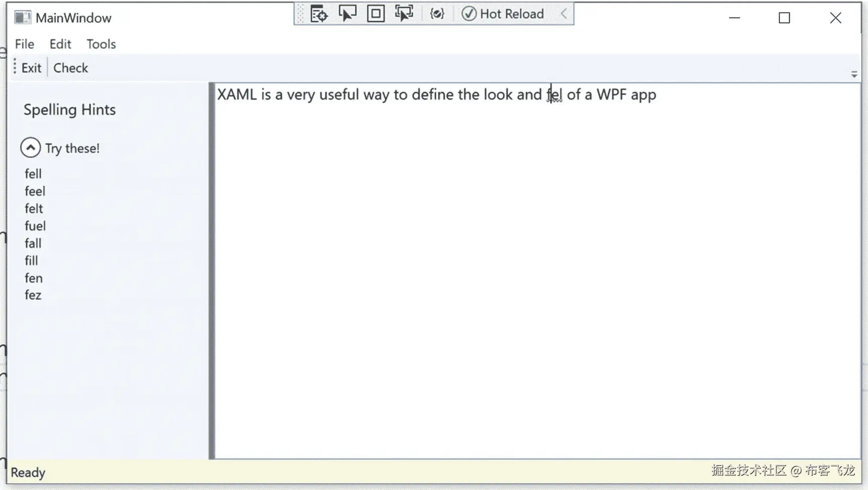Click the binding failures braces icon

(437, 14)
